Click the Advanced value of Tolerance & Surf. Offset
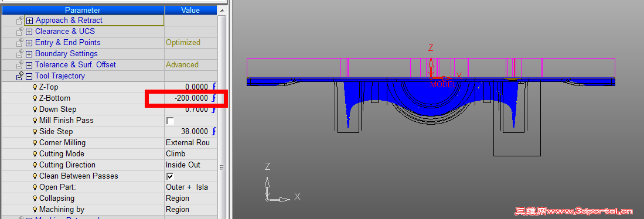 coord(182,65)
